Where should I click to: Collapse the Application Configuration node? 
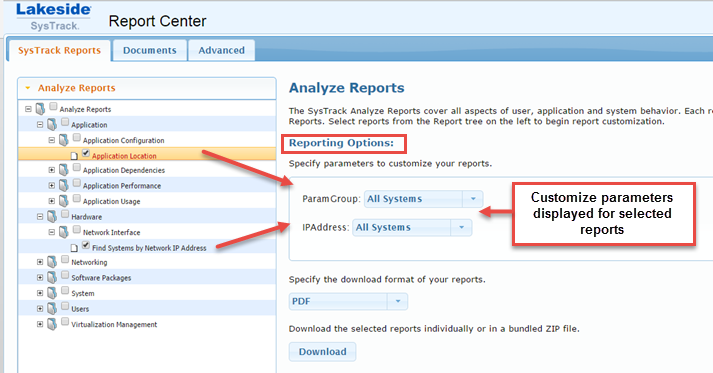click(52, 140)
